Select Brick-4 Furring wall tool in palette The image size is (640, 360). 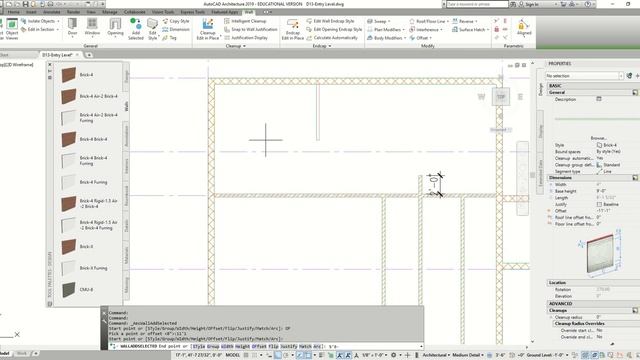[x=84, y=182]
